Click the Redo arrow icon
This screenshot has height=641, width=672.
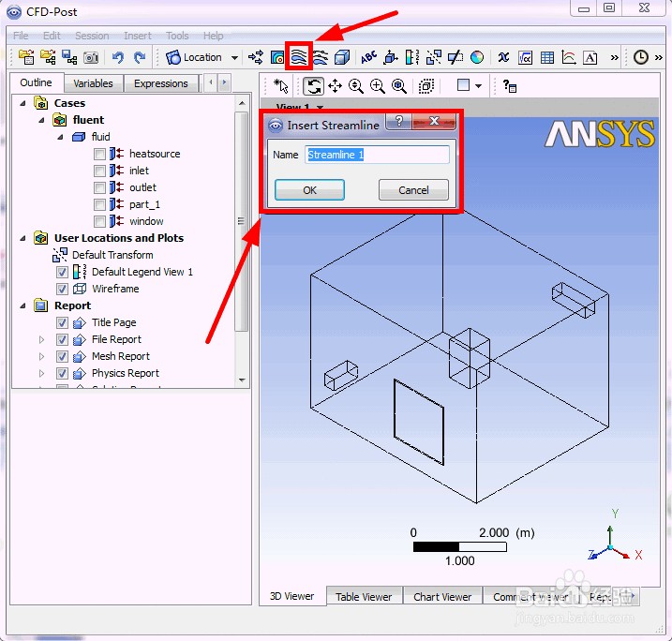point(140,57)
